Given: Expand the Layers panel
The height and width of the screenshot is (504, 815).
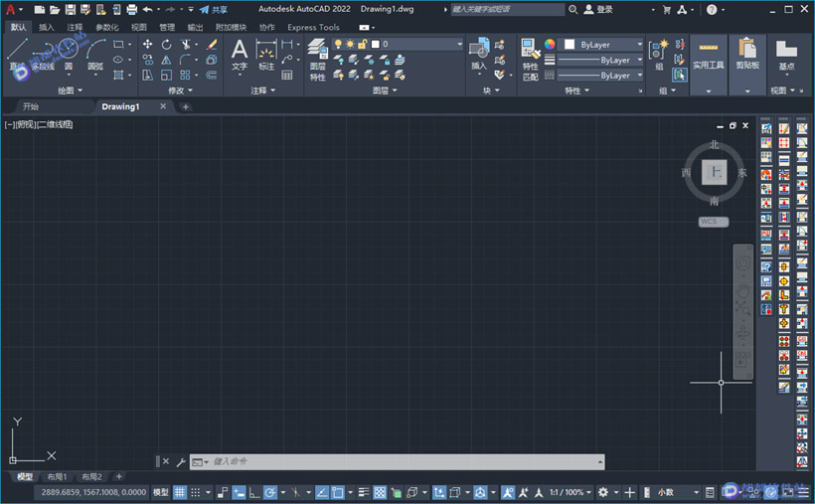Looking at the screenshot, I should (385, 90).
